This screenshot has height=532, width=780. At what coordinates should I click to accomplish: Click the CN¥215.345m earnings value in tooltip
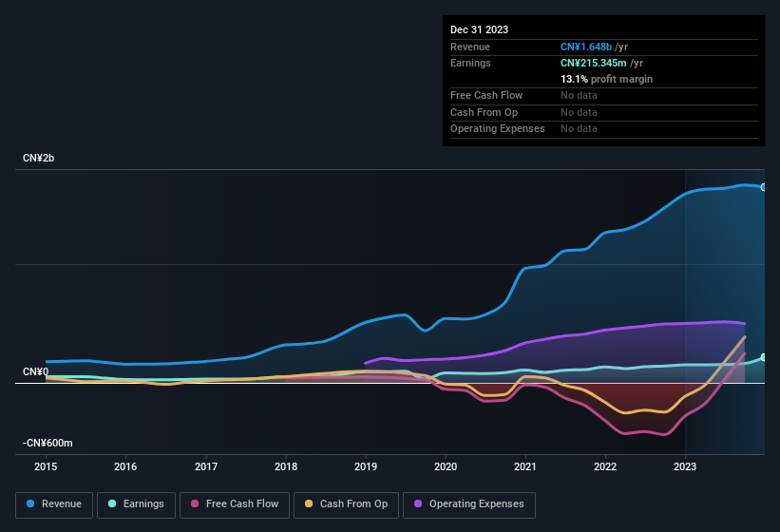coord(594,63)
